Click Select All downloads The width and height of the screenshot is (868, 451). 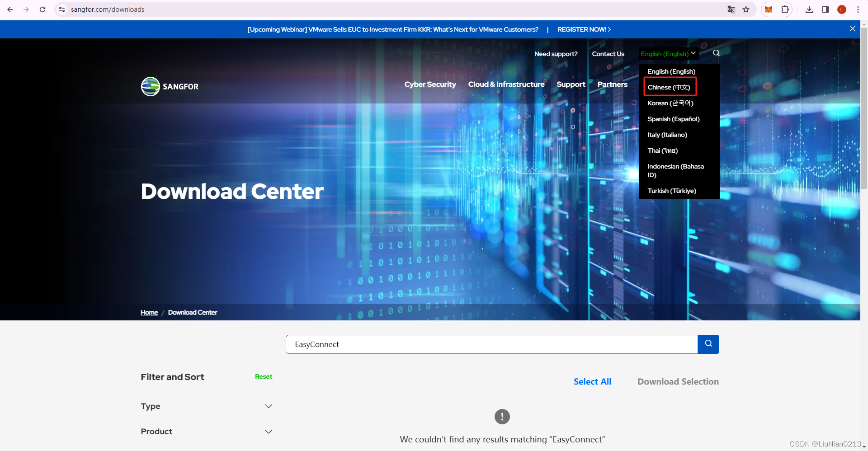[x=592, y=381]
